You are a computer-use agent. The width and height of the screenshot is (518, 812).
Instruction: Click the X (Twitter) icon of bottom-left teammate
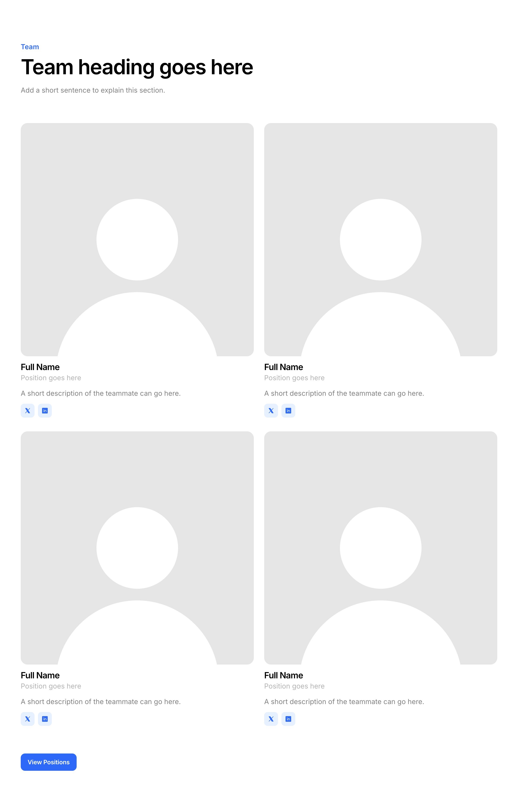click(x=28, y=719)
